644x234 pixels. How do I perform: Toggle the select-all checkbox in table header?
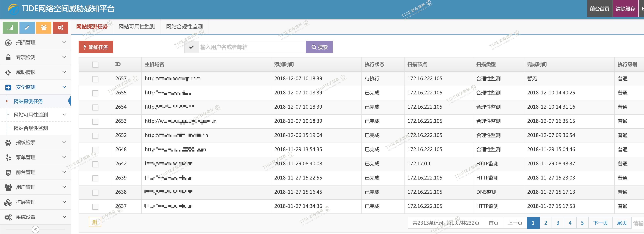click(95, 65)
